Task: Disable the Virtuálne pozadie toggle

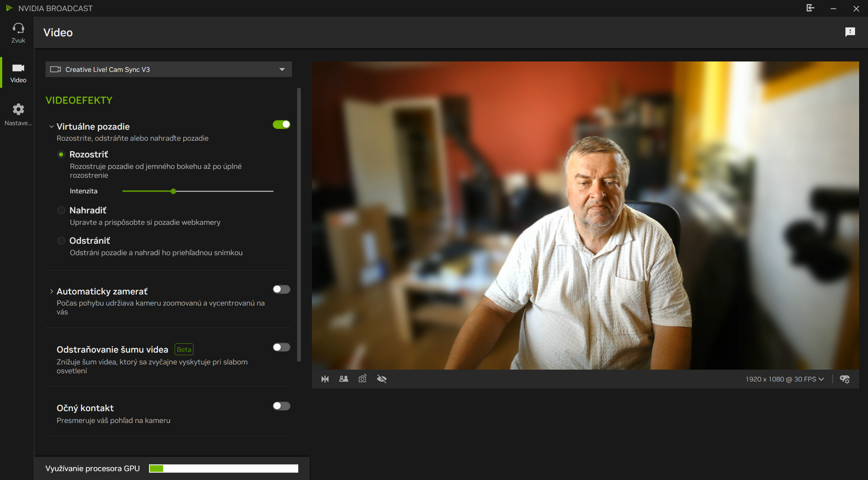Action: pyautogui.click(x=281, y=124)
